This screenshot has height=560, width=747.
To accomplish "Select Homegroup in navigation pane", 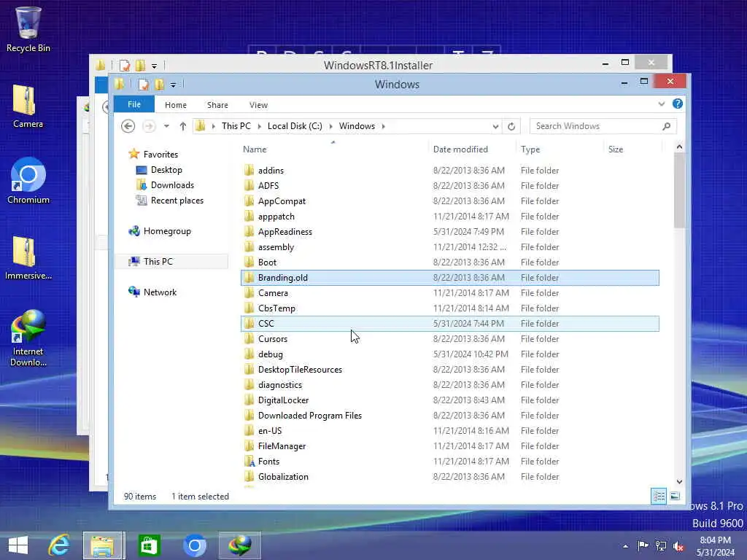I will [x=167, y=231].
